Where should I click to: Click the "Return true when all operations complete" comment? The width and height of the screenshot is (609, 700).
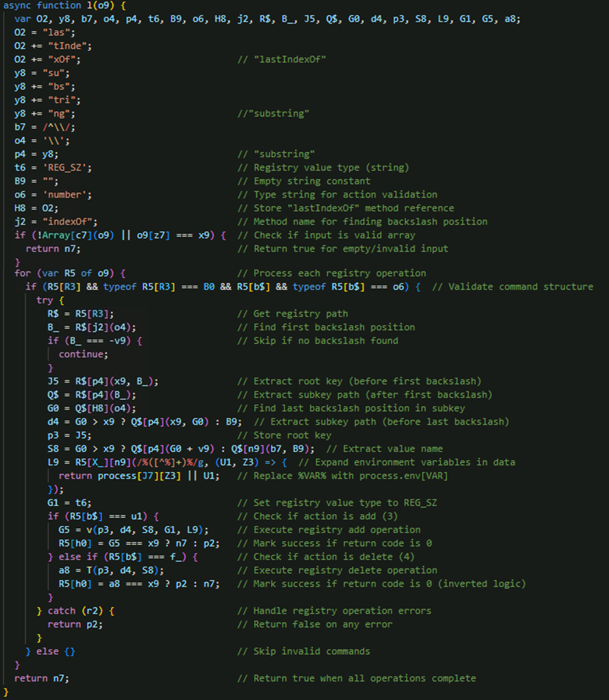365,678
